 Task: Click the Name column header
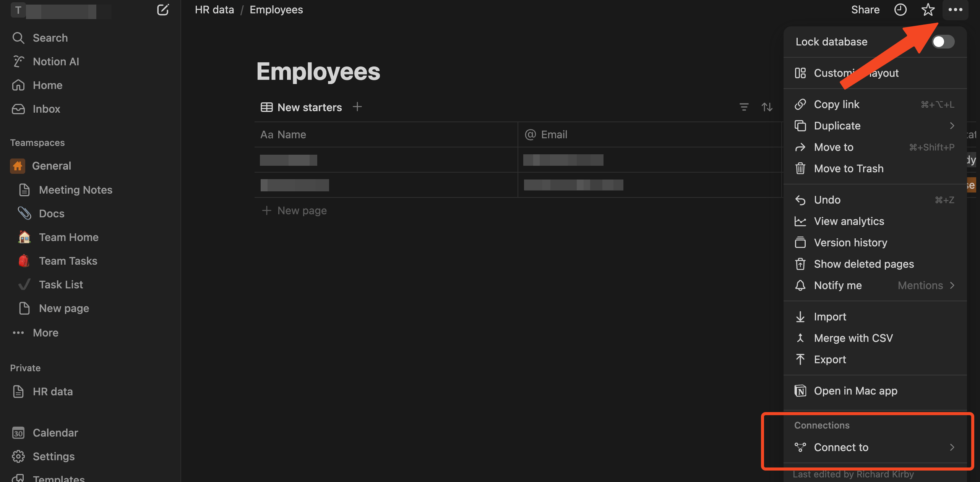386,134
